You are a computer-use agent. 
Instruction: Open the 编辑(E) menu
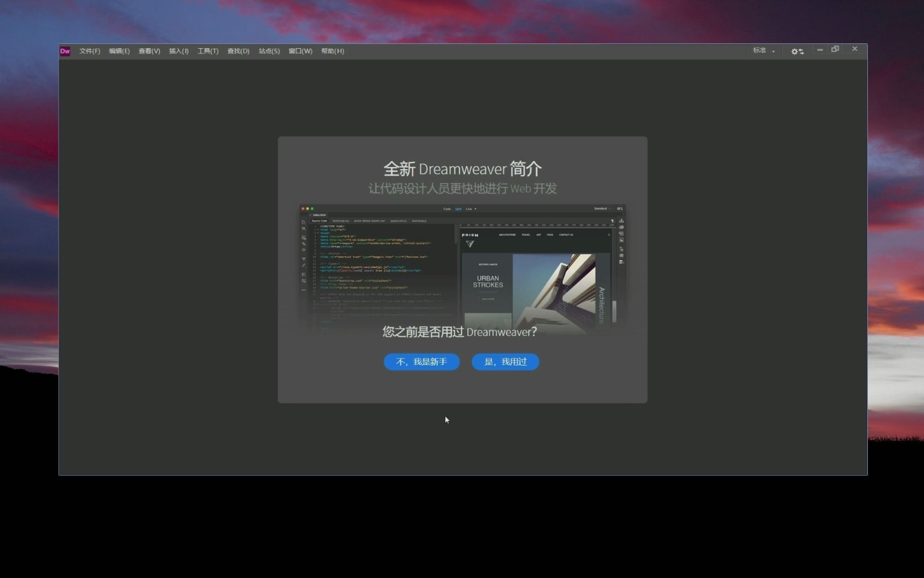tap(119, 51)
